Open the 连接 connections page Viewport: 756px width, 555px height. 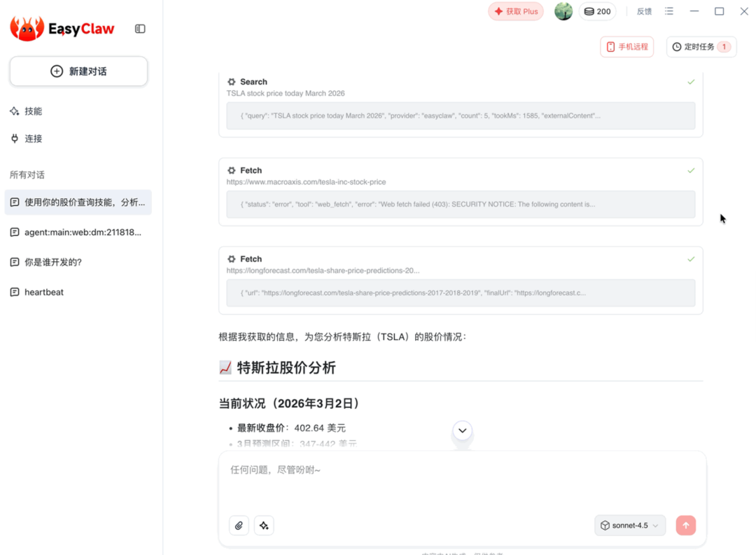27,139
